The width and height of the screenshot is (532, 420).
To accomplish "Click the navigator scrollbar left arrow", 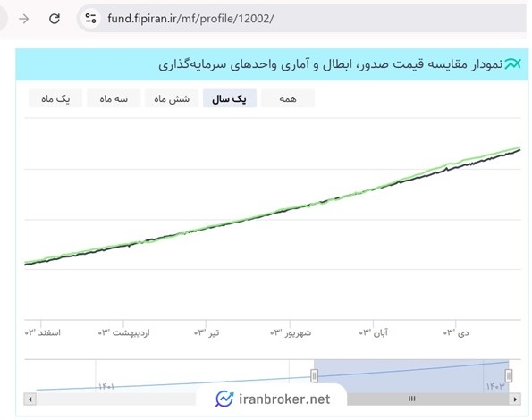I will coord(30,399).
